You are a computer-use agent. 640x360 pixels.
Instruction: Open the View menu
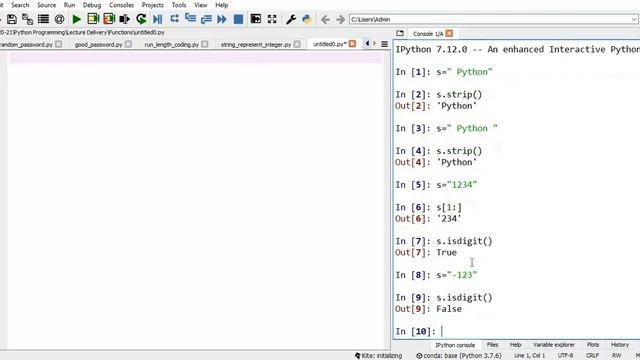[x=200, y=5]
